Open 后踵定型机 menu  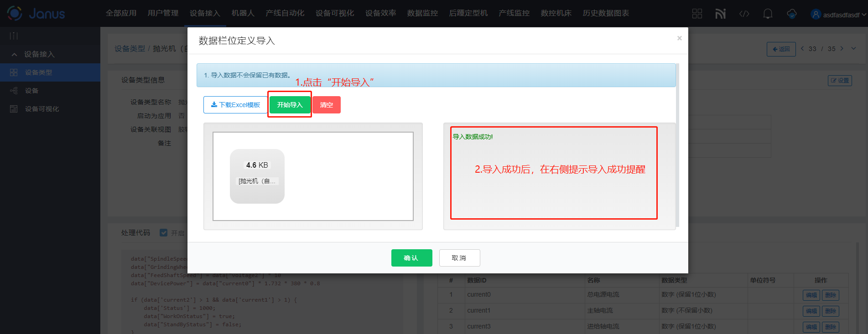coord(468,13)
